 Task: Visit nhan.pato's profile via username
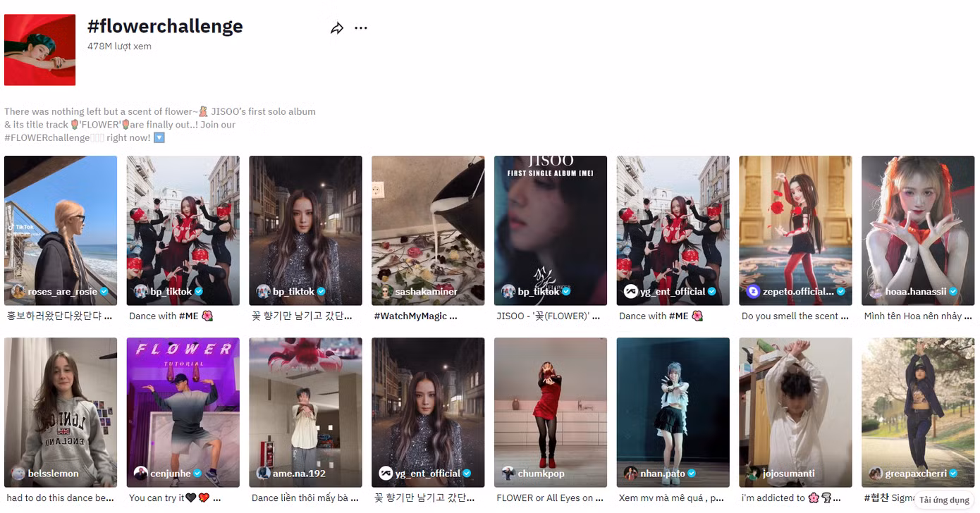[663, 474]
